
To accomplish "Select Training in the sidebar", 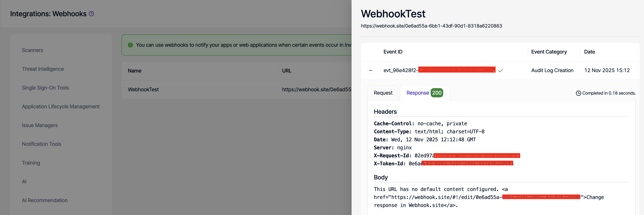I will tap(31, 163).
